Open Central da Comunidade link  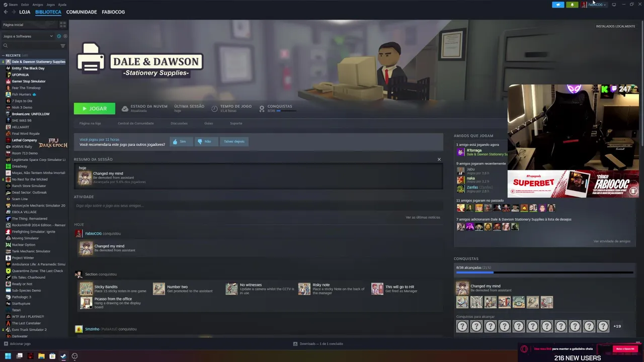(136, 123)
